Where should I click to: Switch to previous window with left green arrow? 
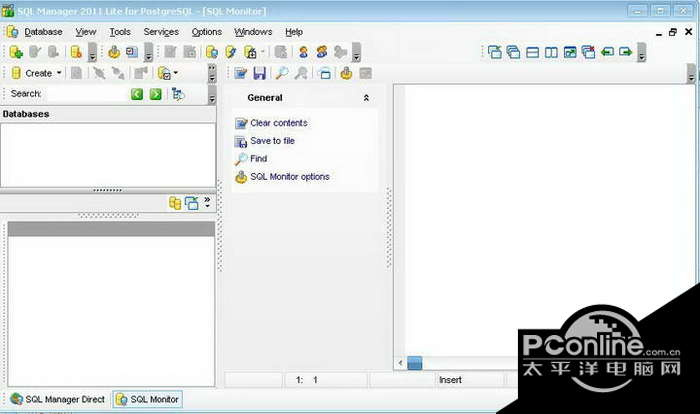(x=607, y=52)
